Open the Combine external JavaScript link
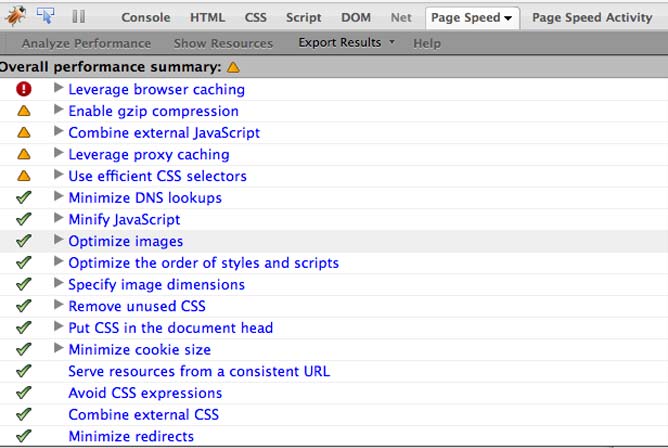Image resolution: width=668 pixels, height=448 pixels. (164, 133)
